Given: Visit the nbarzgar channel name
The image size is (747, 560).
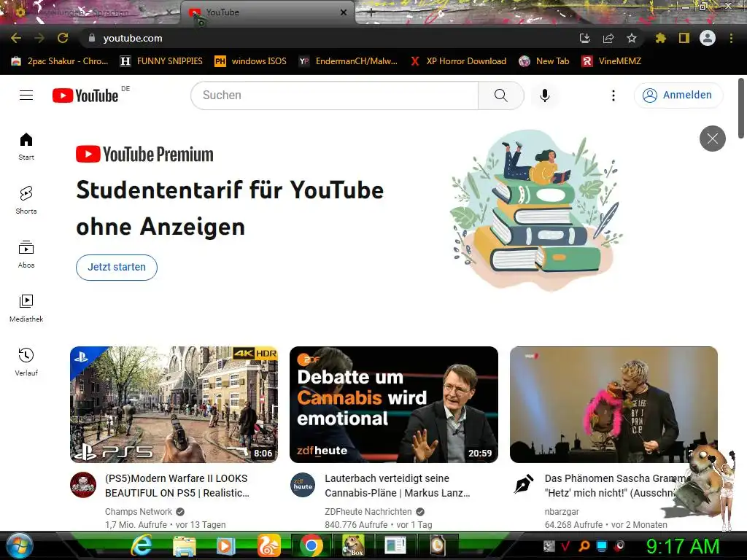Looking at the screenshot, I should click(x=562, y=511).
